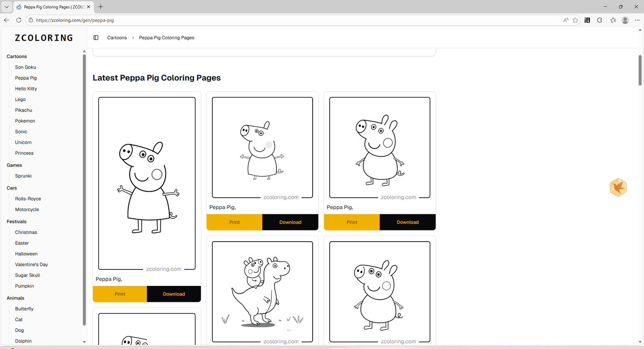This screenshot has height=349, width=644.
Task: Select Sprunki under Games
Action: click(23, 176)
